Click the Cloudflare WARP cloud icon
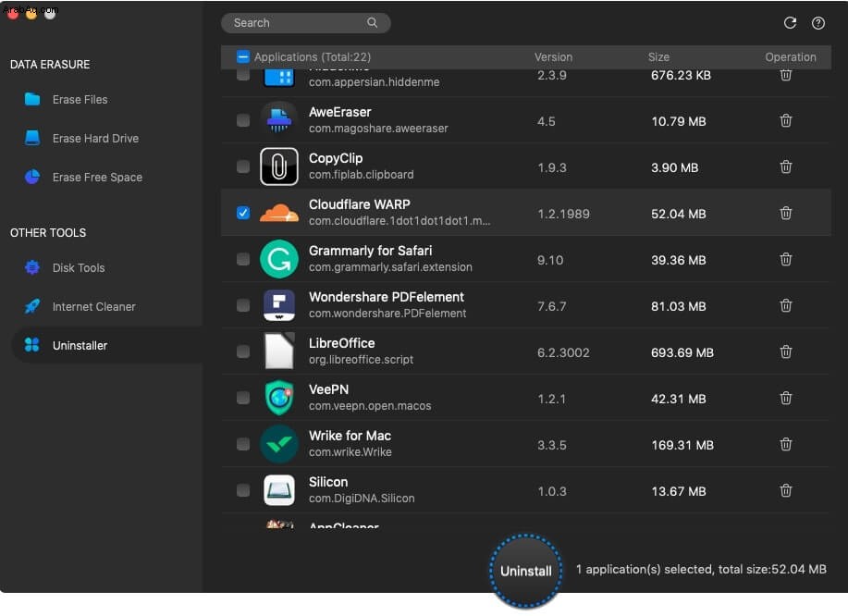The height and width of the screenshot is (616, 848). click(279, 213)
